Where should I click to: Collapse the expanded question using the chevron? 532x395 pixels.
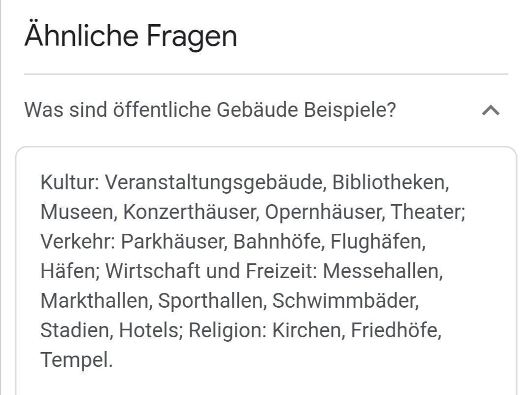[491, 110]
